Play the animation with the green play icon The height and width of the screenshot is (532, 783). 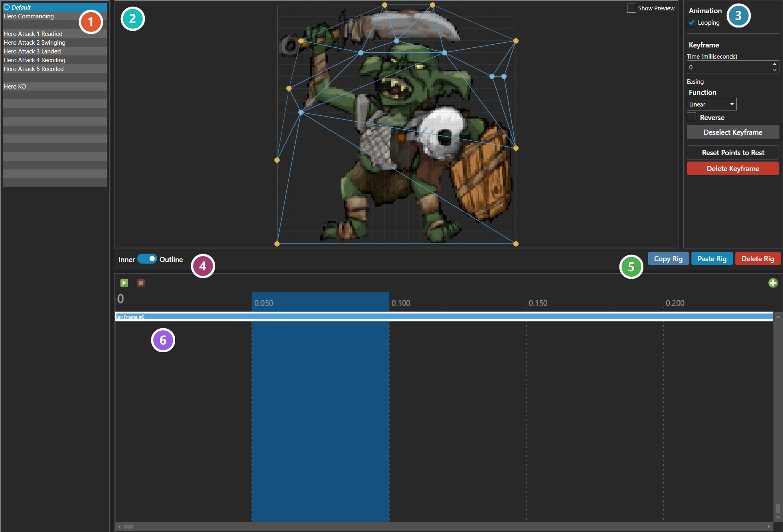(124, 283)
